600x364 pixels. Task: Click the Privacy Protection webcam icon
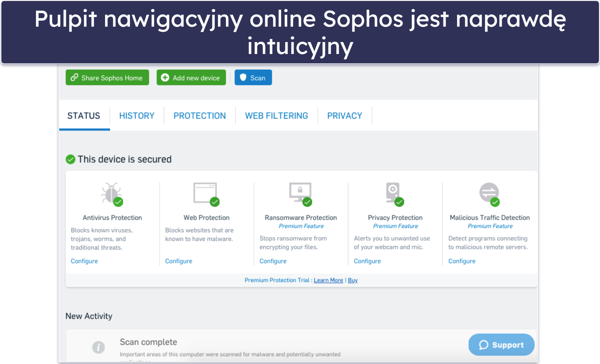(x=395, y=194)
